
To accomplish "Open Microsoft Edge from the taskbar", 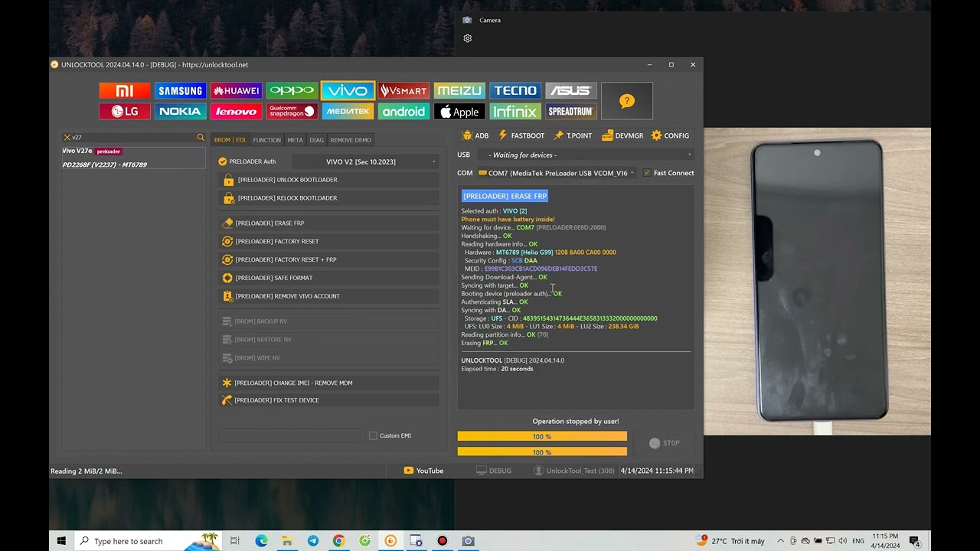I will [x=261, y=541].
